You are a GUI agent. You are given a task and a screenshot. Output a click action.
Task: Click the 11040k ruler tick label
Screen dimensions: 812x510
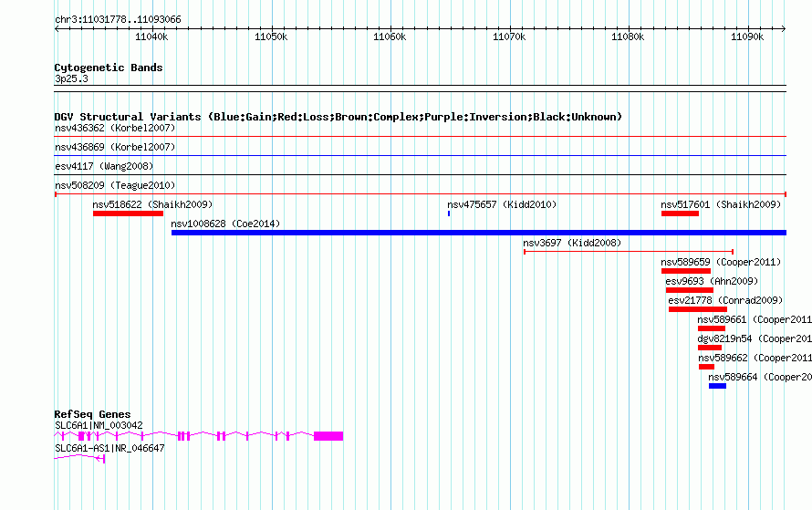151,36
